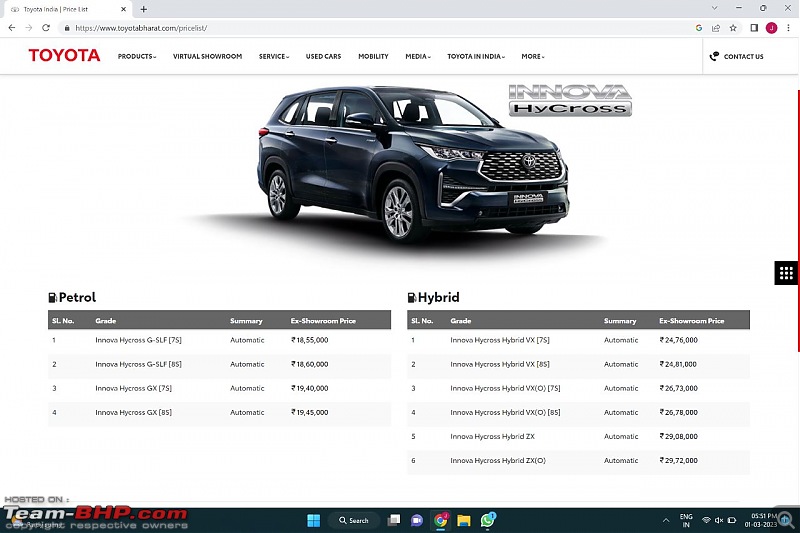
Task: Expand TOYOTA IN INDIA menu
Action: click(476, 56)
